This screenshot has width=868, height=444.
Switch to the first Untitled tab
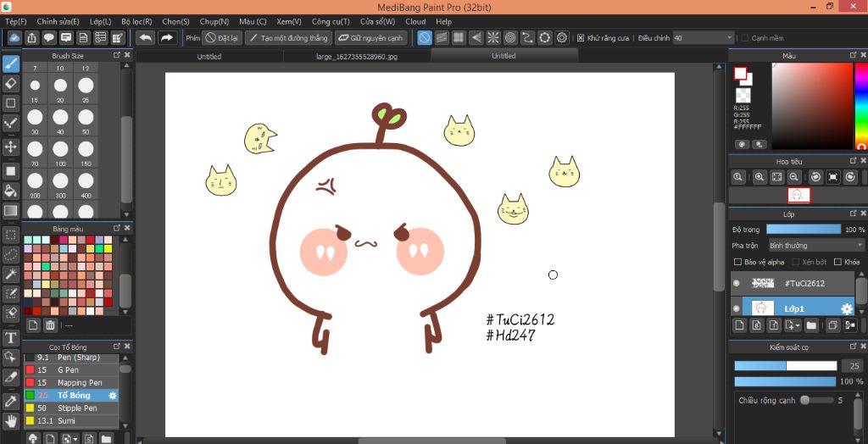209,57
